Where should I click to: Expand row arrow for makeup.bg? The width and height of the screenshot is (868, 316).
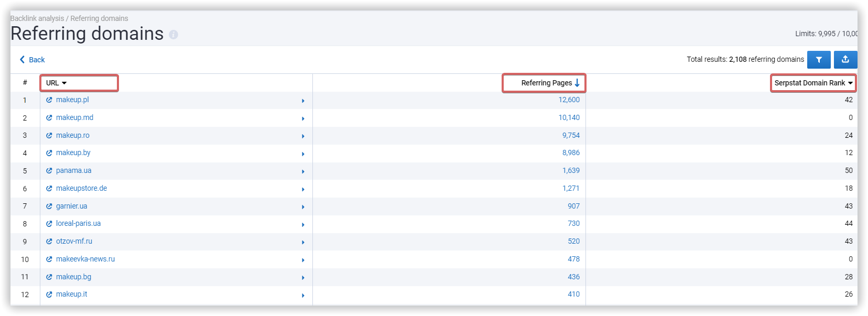(303, 278)
